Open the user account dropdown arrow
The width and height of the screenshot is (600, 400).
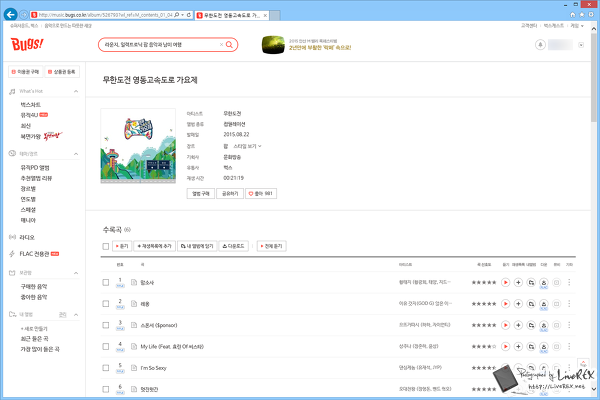point(581,45)
